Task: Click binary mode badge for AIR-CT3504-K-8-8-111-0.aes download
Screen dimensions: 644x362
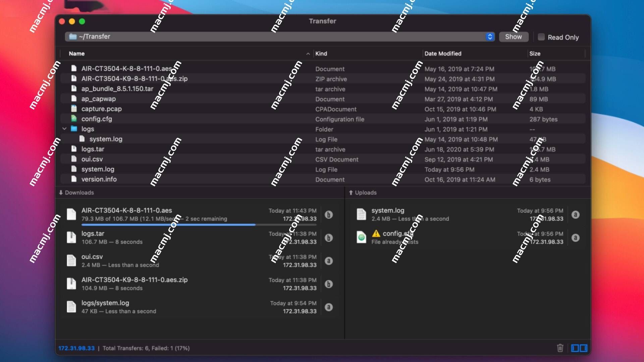Action: point(329,215)
